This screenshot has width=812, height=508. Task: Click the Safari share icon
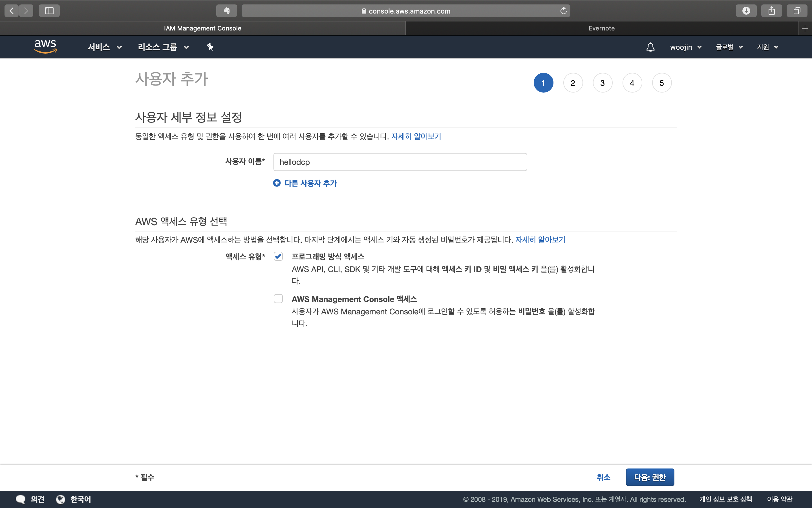coord(771,11)
